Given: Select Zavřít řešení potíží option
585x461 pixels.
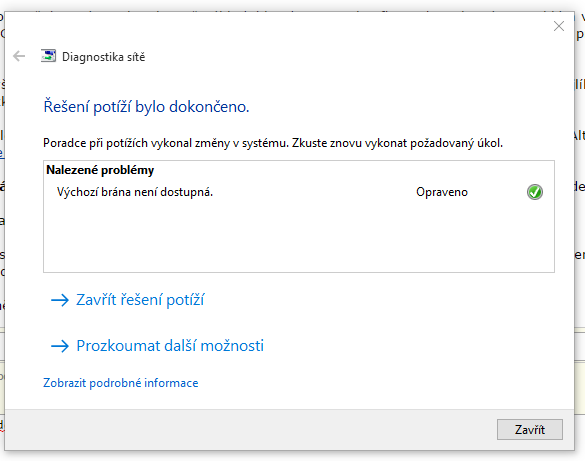Looking at the screenshot, I should point(140,300).
